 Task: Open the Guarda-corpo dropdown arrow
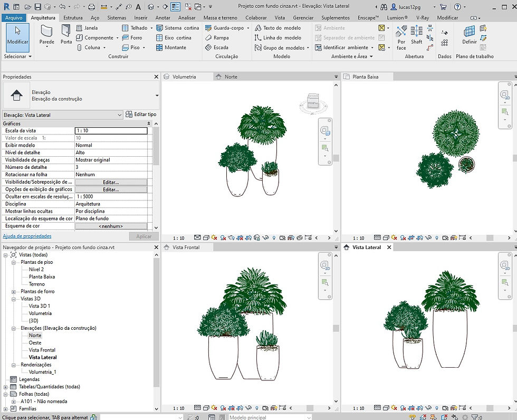click(248, 28)
